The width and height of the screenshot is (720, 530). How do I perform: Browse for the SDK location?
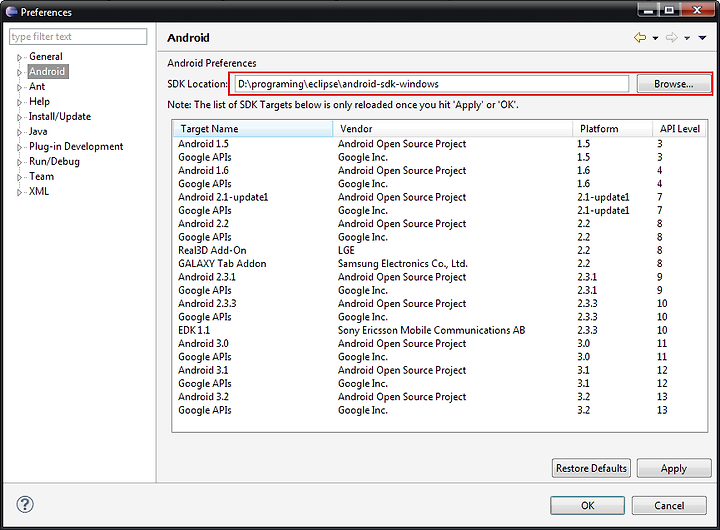(x=674, y=84)
